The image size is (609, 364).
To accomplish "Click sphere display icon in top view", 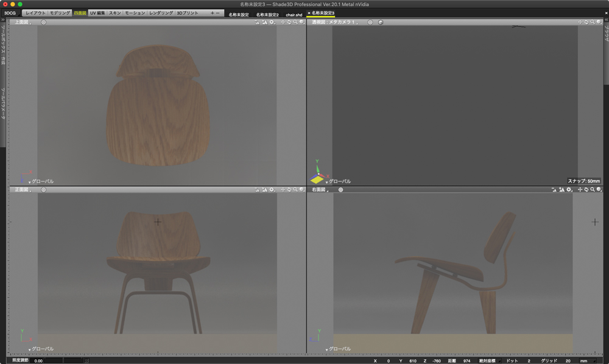I will coord(302,22).
